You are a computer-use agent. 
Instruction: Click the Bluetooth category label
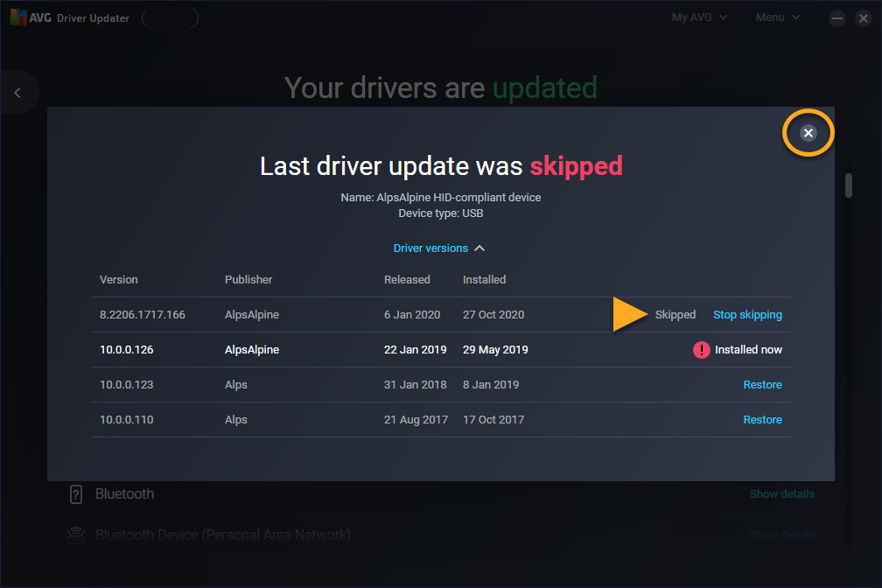tap(124, 493)
